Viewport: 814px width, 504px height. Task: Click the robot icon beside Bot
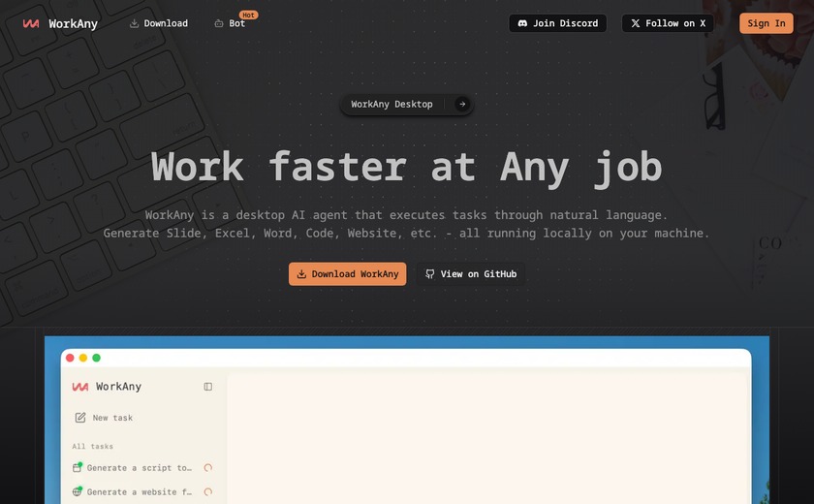219,23
